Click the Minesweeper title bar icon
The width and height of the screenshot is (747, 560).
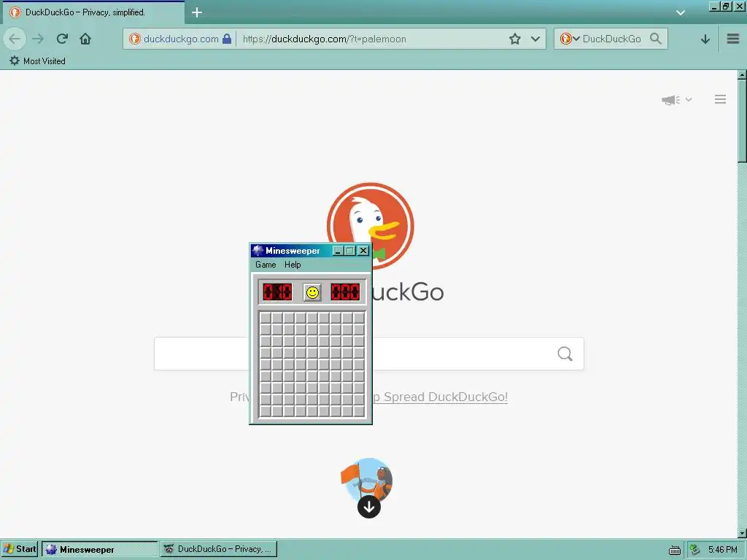click(x=258, y=251)
